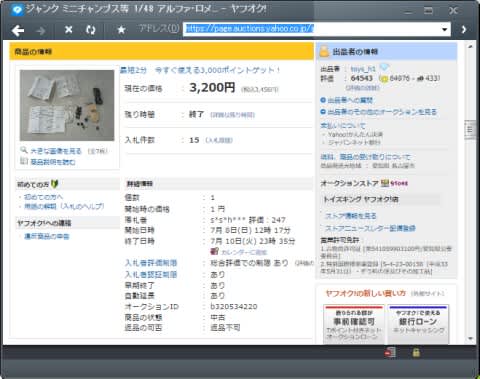Click the document icon beside 商品説明を読む
The image size is (480, 379).
click(x=24, y=161)
